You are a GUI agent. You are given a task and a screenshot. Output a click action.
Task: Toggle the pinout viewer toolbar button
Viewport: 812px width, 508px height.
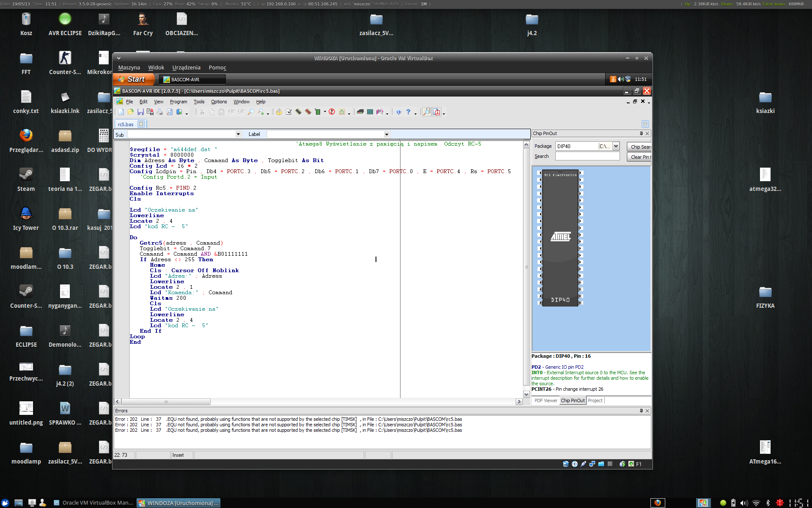[x=427, y=112]
